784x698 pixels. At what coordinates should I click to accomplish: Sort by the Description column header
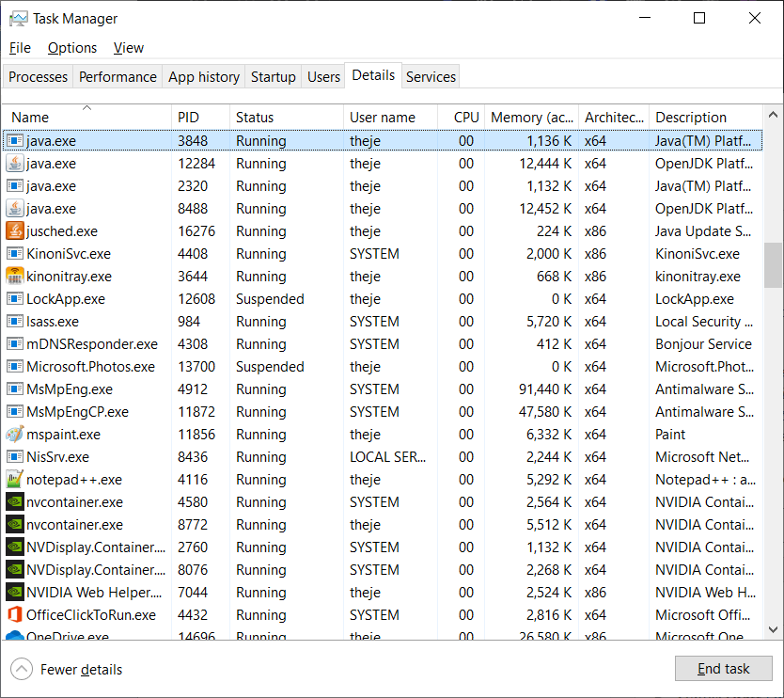click(x=705, y=117)
